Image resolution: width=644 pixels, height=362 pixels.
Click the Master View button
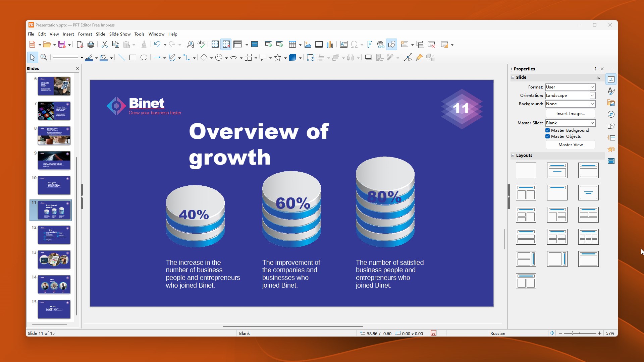coord(570,145)
